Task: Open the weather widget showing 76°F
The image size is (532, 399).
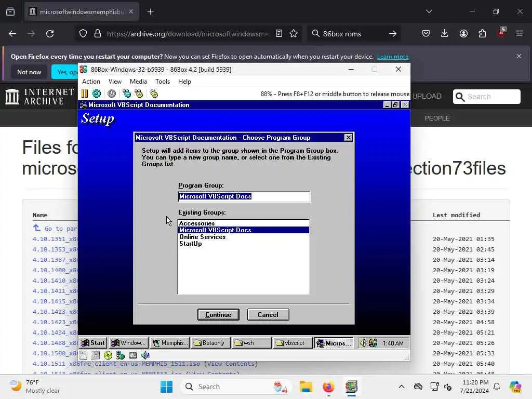Action: pyautogui.click(x=35, y=387)
